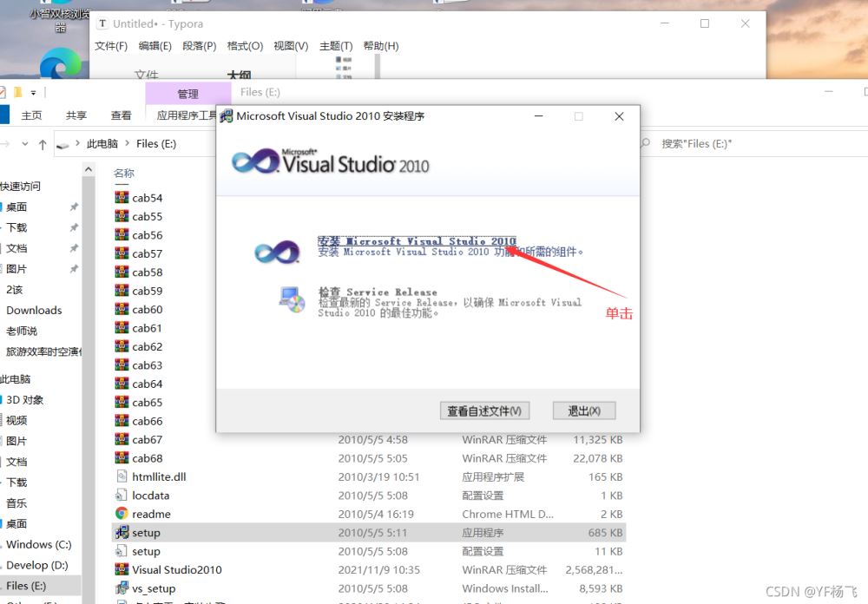Screen dimensions: 868x604
Task: Select the cab62 archive icon
Action: pos(122,346)
